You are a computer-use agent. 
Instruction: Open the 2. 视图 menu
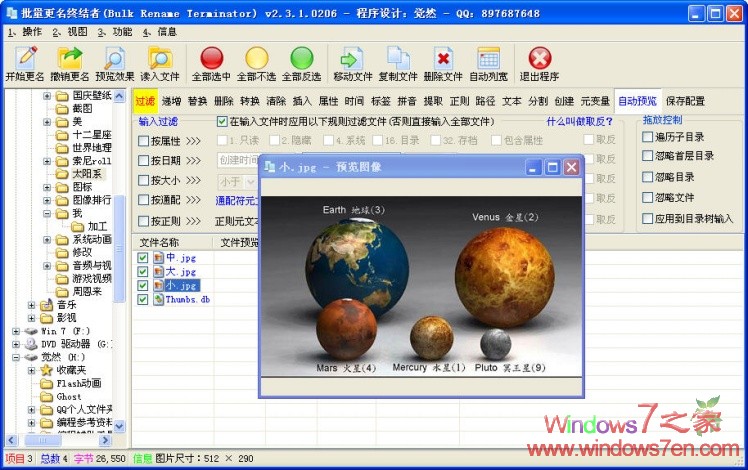(70, 32)
